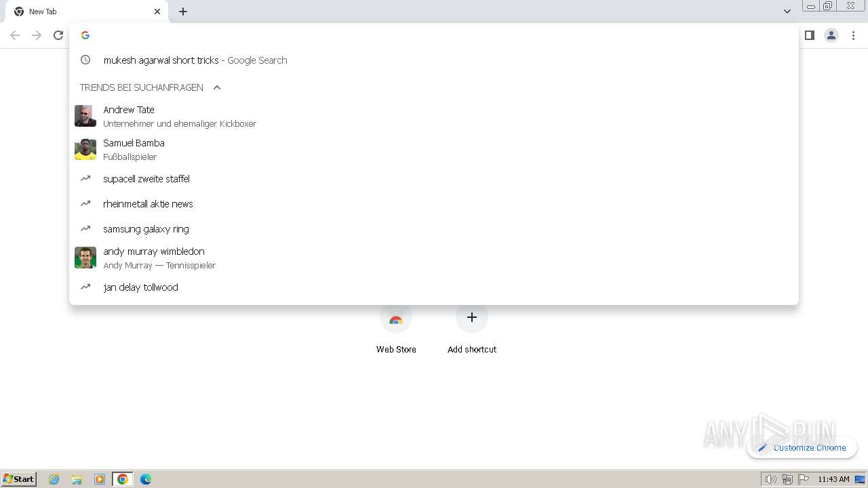Click the network tray icon
868x488 pixels.
pos(787,479)
